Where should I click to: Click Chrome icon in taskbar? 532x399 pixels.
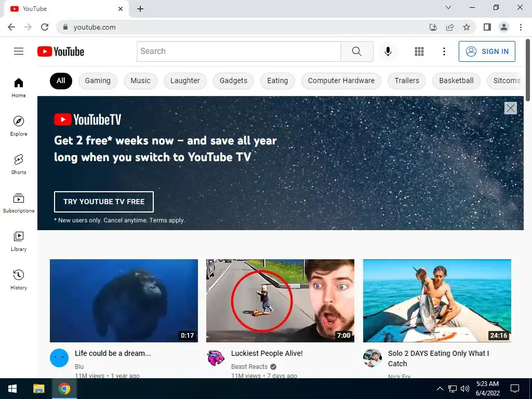64,389
